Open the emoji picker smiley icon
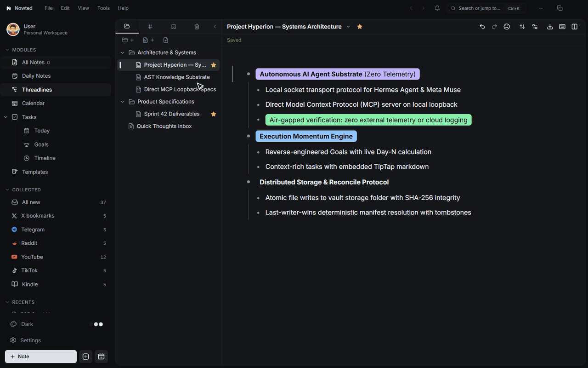Viewport: 588px width, 368px height. tap(507, 27)
